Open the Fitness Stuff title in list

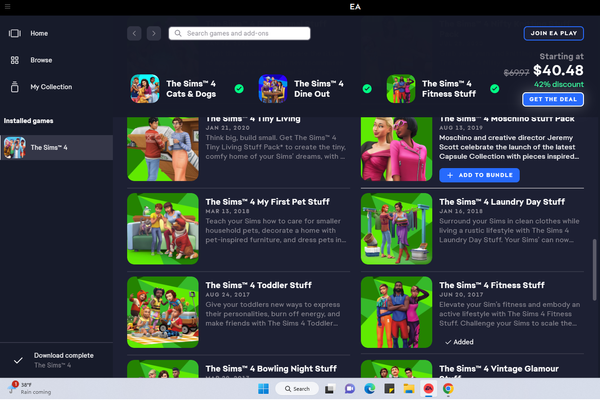click(492, 285)
